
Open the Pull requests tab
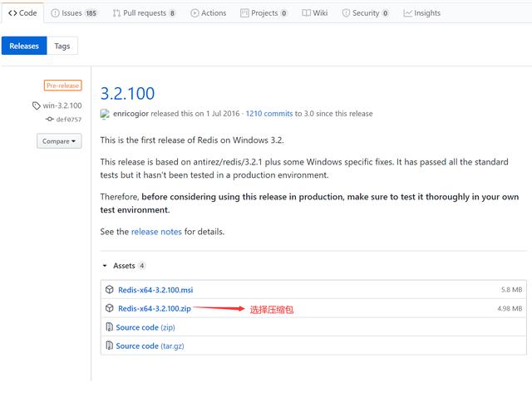pyautogui.click(x=144, y=13)
